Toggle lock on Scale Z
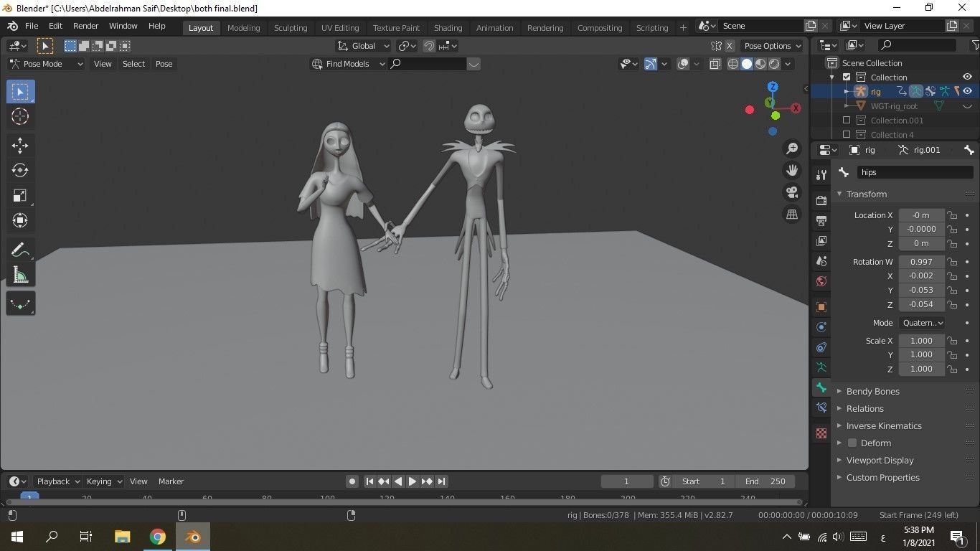This screenshot has height=551, width=980. pos(952,369)
